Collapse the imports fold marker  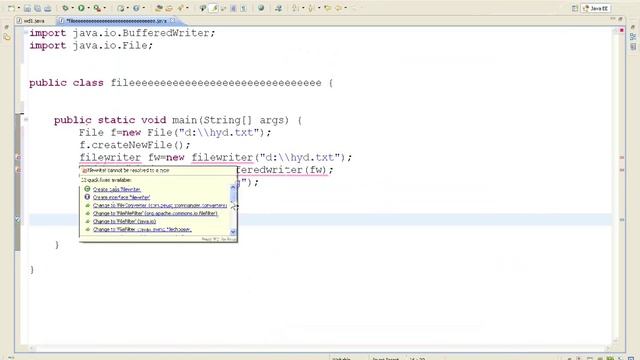(26, 32)
